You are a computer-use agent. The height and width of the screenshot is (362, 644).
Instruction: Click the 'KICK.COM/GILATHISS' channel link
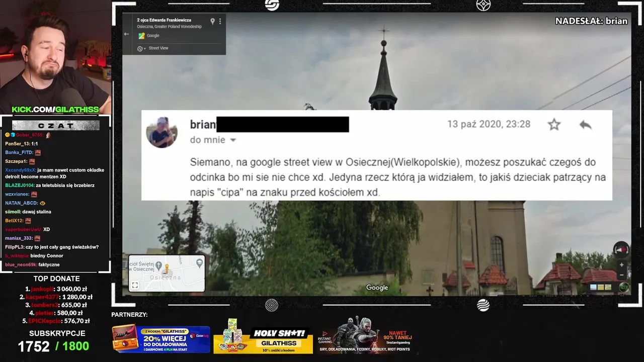tap(55, 109)
